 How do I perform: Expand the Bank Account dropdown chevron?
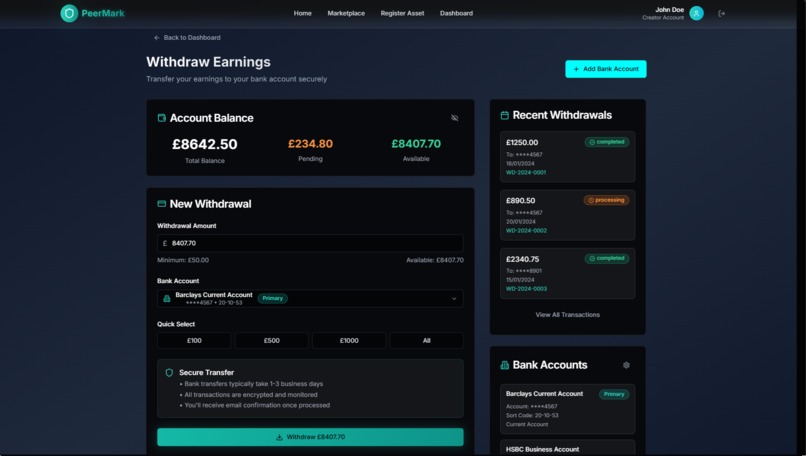point(454,299)
